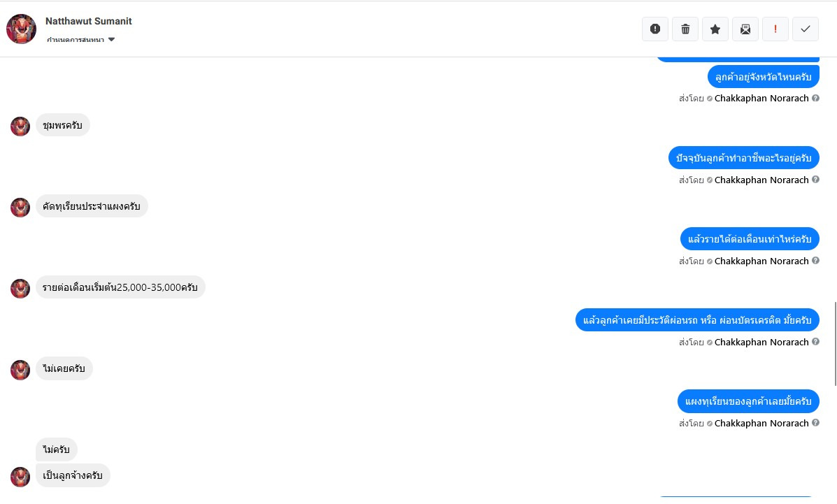Click the verified badge icon under the credit history question
Screen dimensions: 837x504
point(710,343)
